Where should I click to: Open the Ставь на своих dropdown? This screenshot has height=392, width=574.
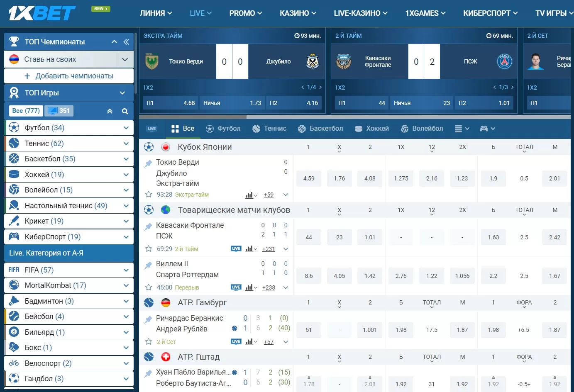pos(125,59)
